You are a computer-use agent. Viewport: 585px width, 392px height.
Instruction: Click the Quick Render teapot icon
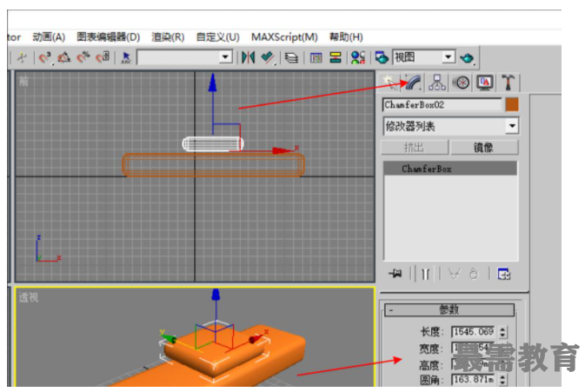click(467, 58)
